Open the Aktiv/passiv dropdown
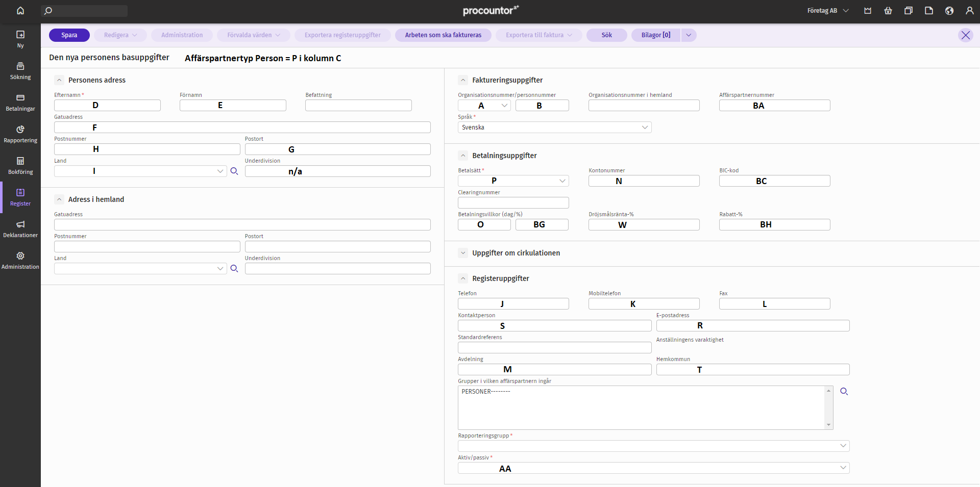The image size is (980, 487). tap(653, 468)
